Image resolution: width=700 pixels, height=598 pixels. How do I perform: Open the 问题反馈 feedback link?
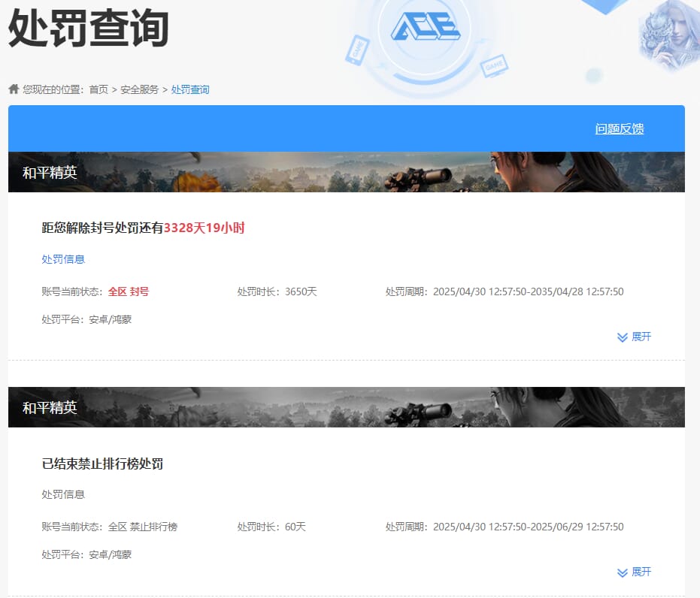click(619, 128)
